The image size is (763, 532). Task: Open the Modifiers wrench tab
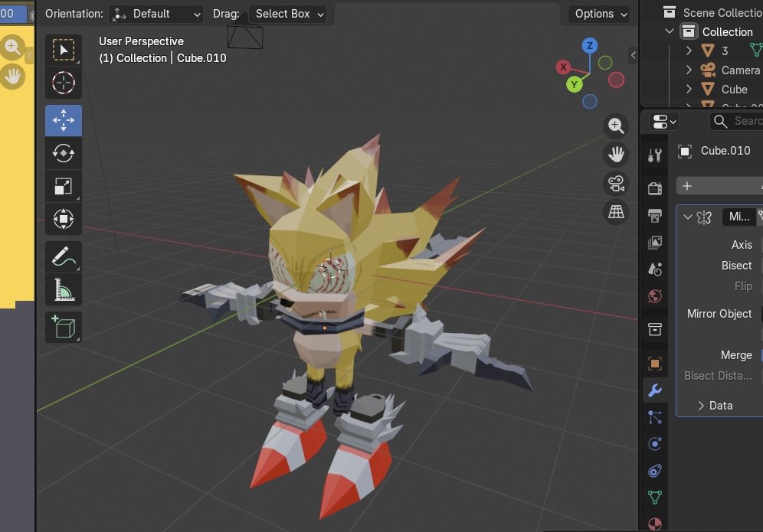pos(655,390)
